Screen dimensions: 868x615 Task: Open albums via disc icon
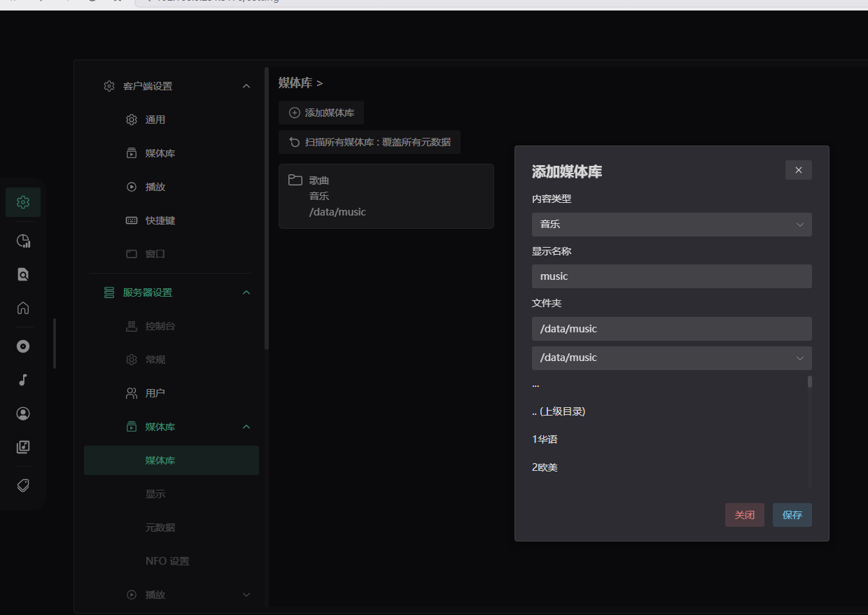(23, 346)
